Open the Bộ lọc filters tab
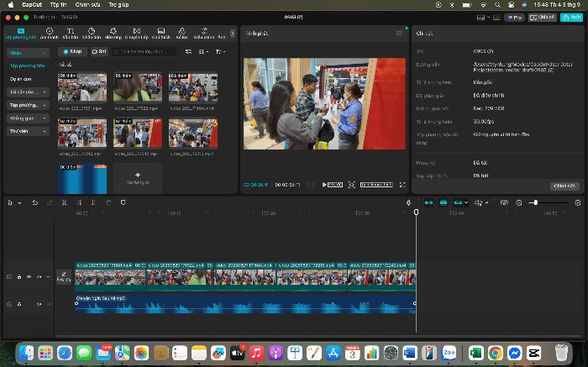Image resolution: width=588 pixels, height=367 pixels. click(182, 34)
